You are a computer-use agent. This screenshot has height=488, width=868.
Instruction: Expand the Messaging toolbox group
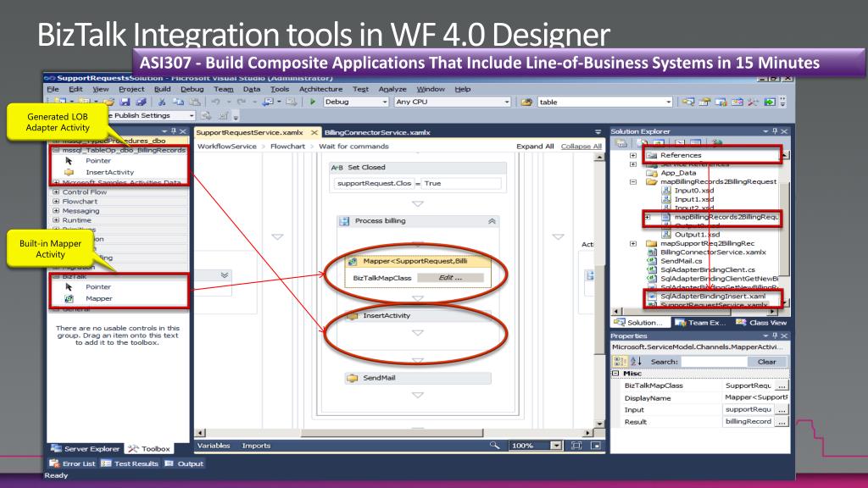[56, 211]
